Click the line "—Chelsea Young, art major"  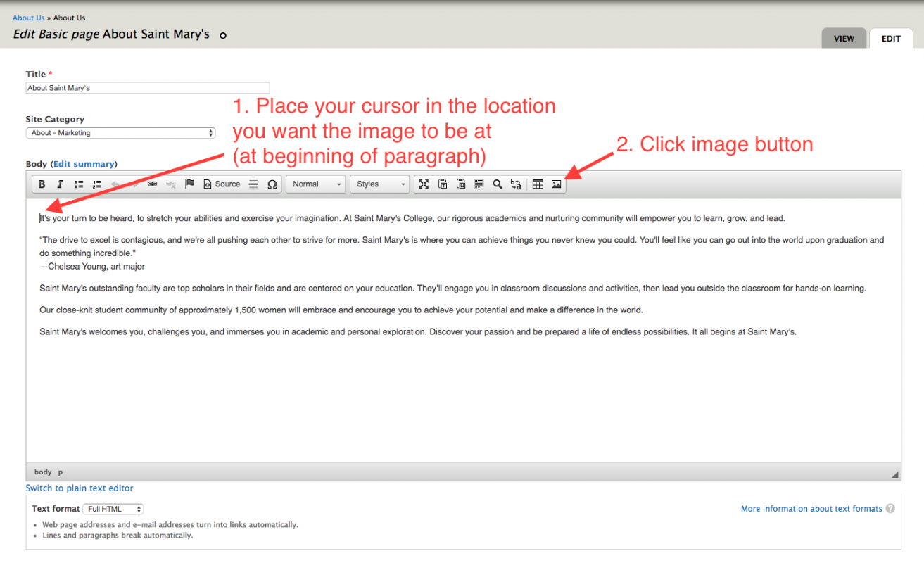(x=92, y=267)
